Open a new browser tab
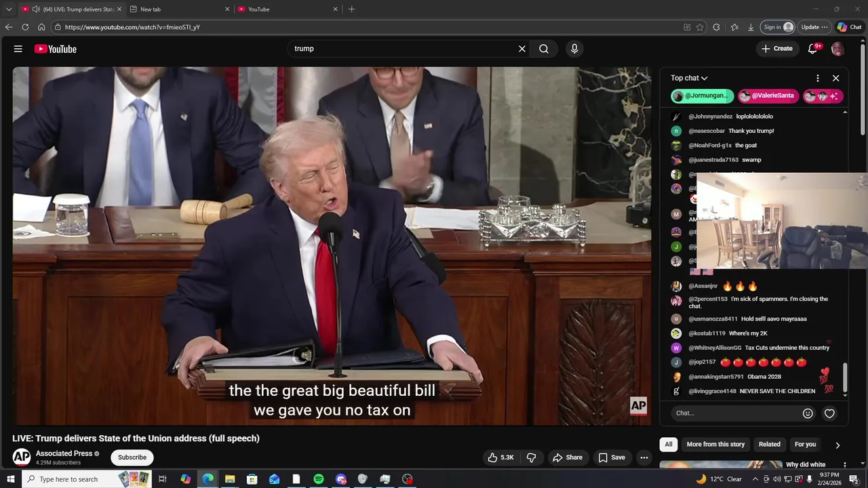Image resolution: width=868 pixels, height=488 pixels. click(351, 9)
